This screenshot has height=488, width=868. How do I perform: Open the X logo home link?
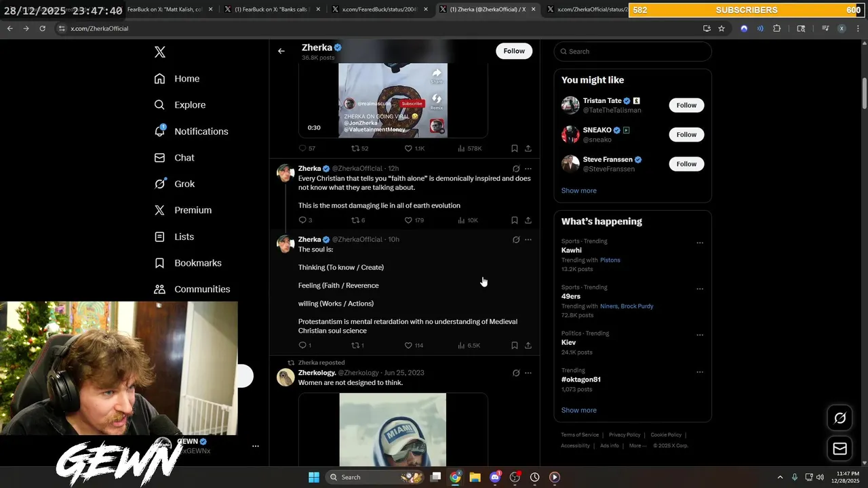click(x=160, y=52)
